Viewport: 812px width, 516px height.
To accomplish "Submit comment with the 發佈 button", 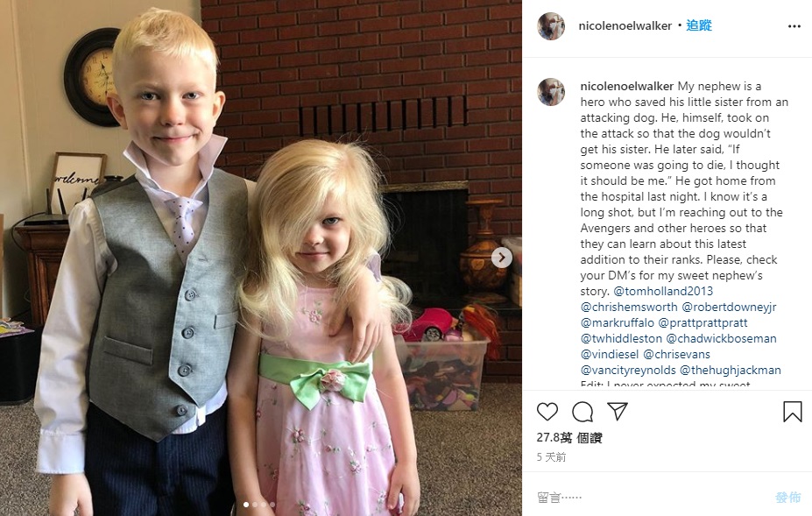I will (787, 498).
